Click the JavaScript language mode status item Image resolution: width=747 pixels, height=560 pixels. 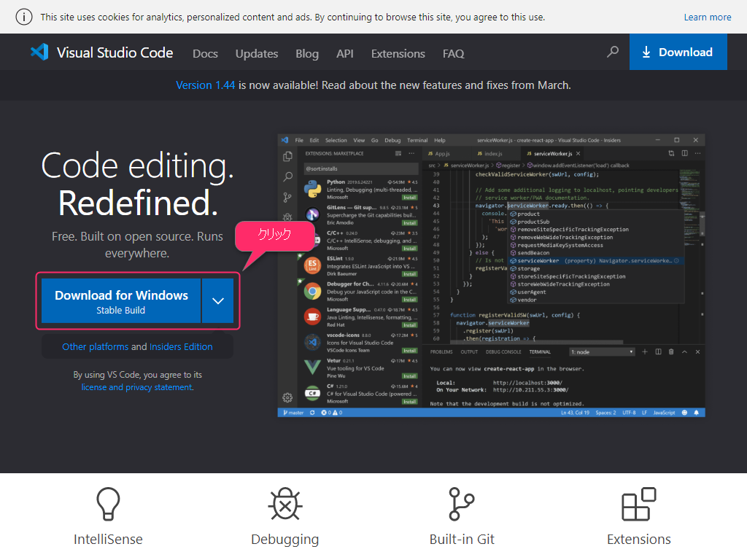664,413
